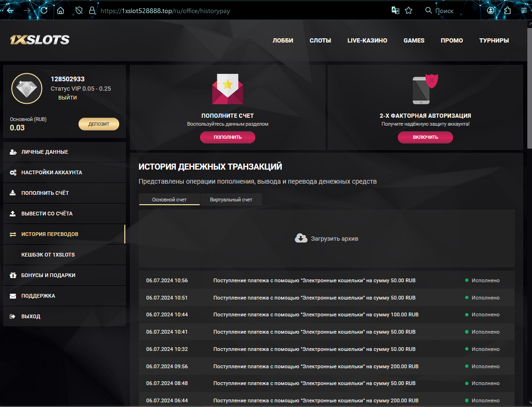Click the 100.00 RUB transaction description
This screenshot has width=532, height=407.
316,315
